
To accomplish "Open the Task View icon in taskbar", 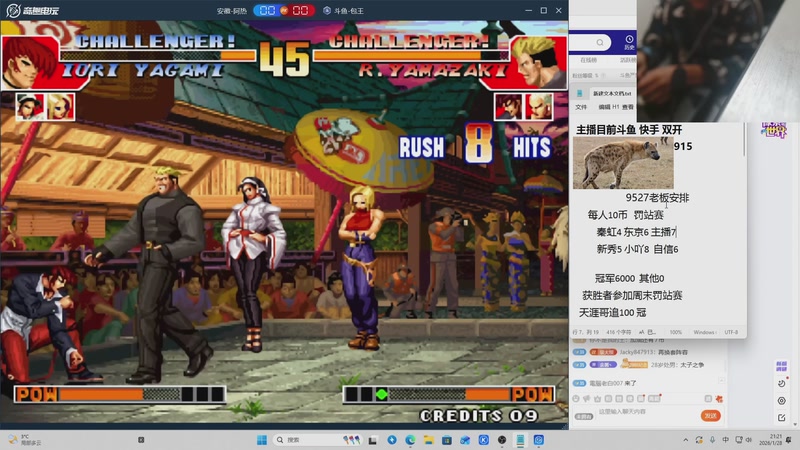I will [x=373, y=440].
